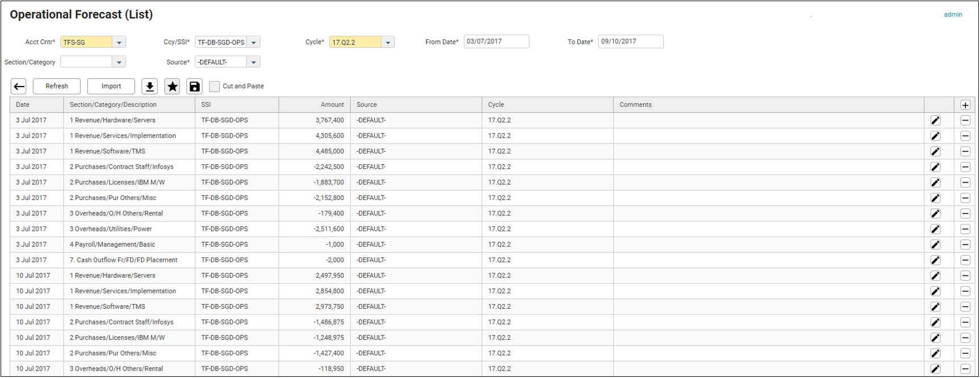Click the From Date input field
This screenshot has width=980, height=378.
pyautogui.click(x=496, y=41)
